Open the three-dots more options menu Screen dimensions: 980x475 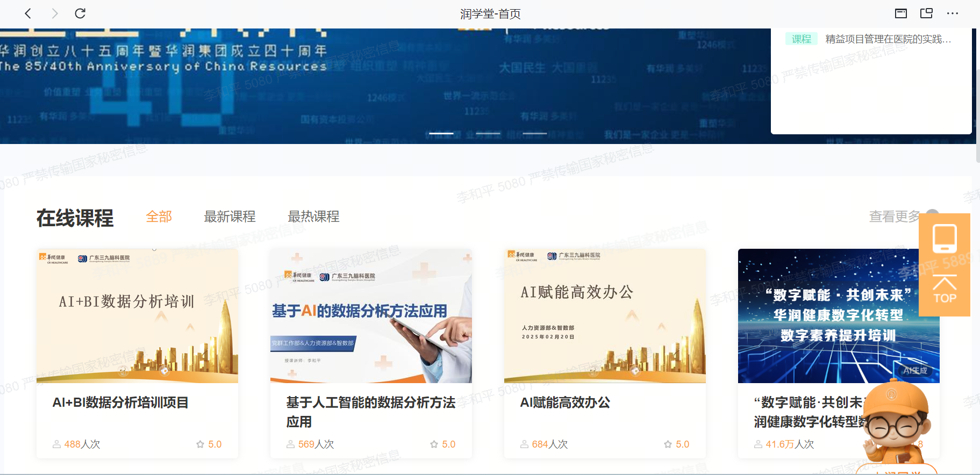coord(952,13)
